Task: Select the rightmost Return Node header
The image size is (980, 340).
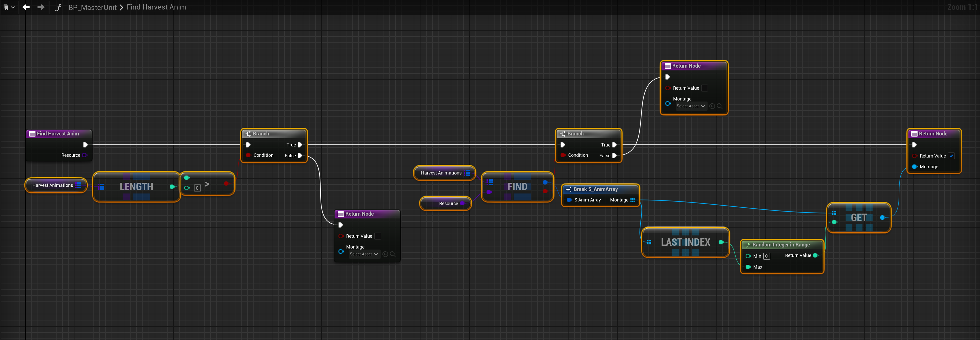Action: [934, 133]
